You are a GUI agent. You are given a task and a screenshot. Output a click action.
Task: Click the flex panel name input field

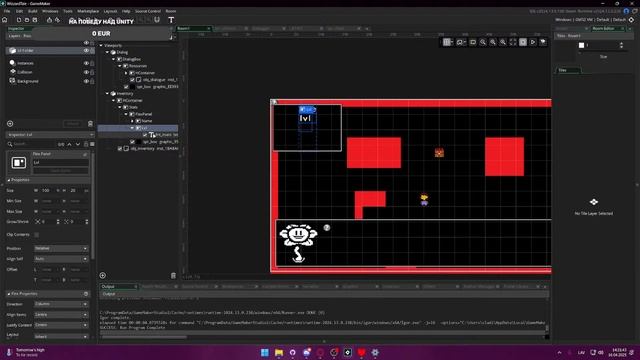[x=60, y=162]
